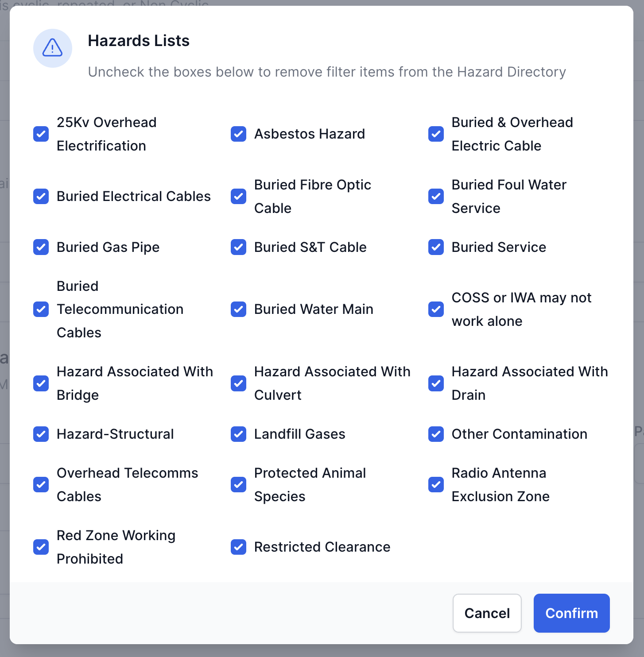Toggle Protected Animal Species filter
The width and height of the screenshot is (644, 657).
238,485
